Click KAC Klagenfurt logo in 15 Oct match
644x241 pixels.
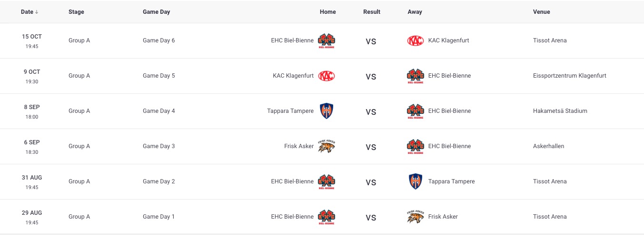[416, 41]
